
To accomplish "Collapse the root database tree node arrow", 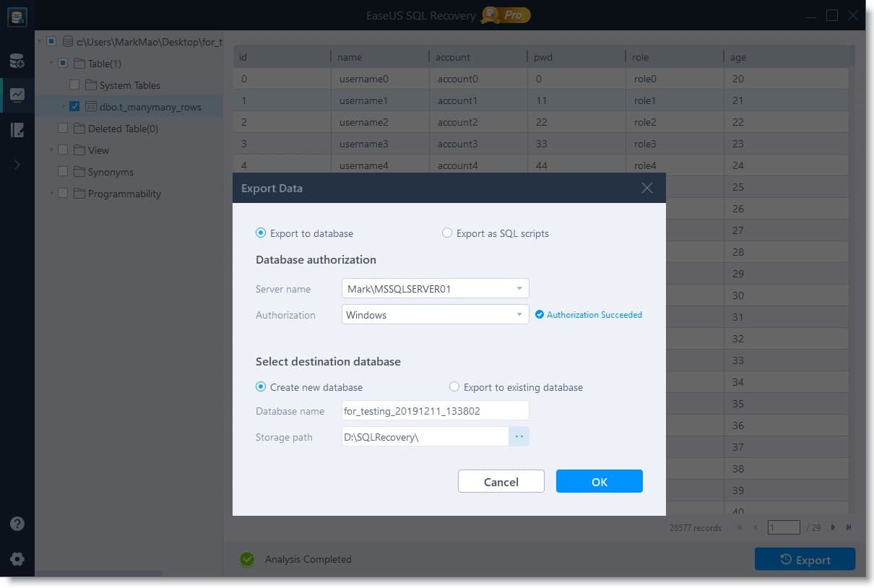I will (40, 42).
